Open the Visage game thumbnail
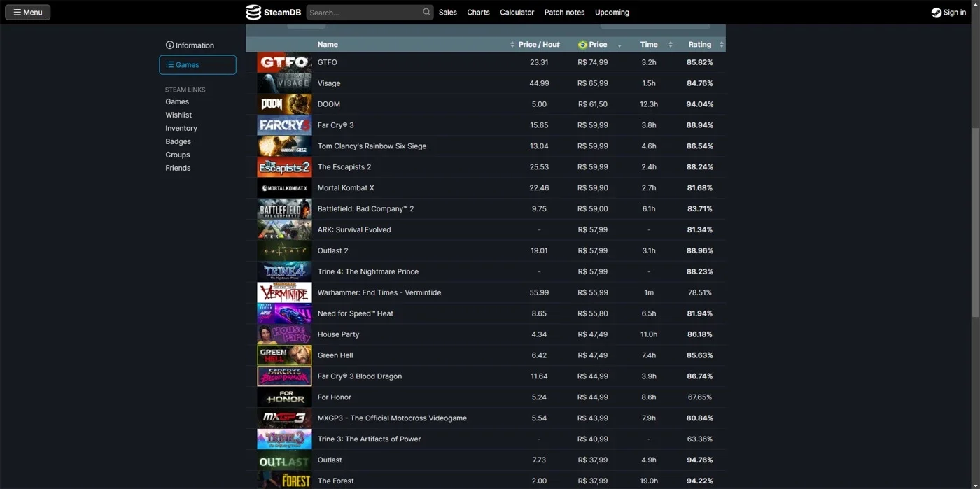The width and height of the screenshot is (980, 489). click(x=284, y=83)
